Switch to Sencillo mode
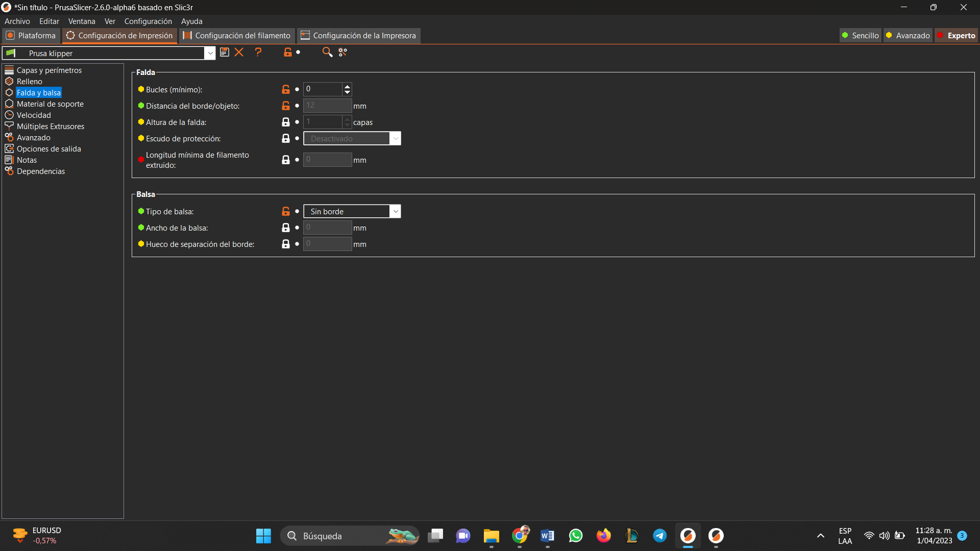The height and width of the screenshot is (551, 980). coord(860,35)
